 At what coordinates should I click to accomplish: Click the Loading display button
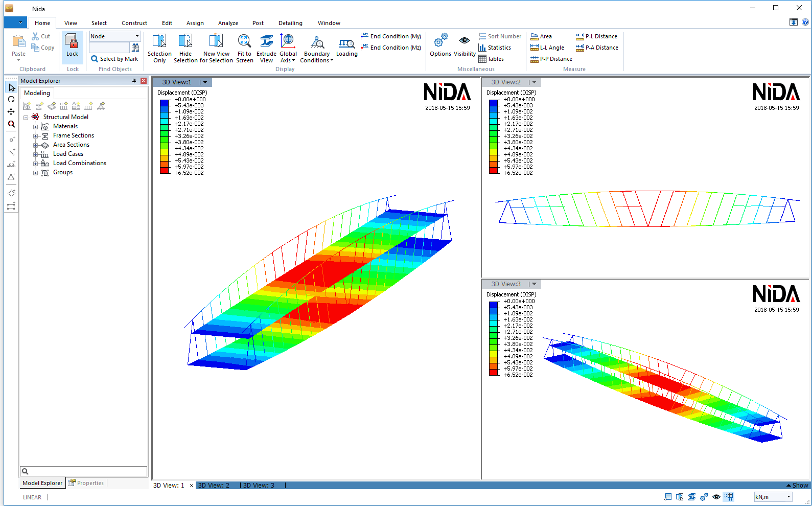click(347, 47)
